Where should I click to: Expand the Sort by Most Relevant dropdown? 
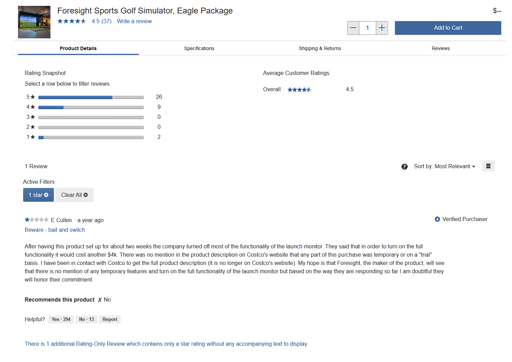pos(444,166)
